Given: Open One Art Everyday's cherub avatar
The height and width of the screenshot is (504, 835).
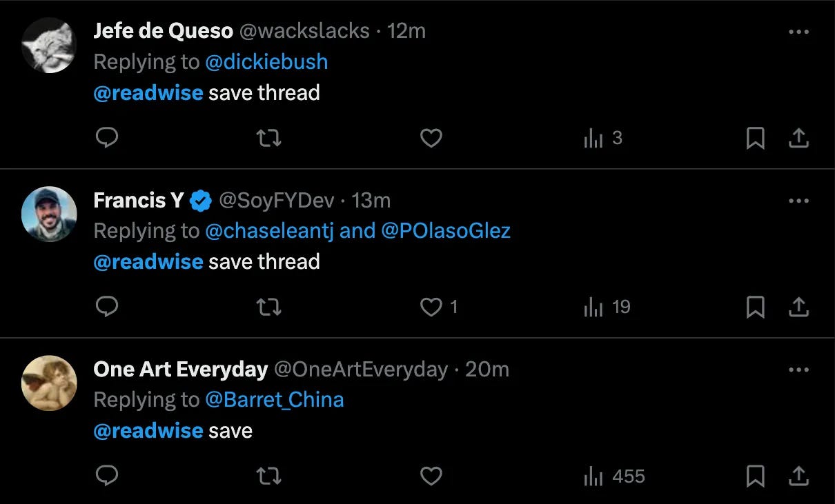Looking at the screenshot, I should click(49, 383).
